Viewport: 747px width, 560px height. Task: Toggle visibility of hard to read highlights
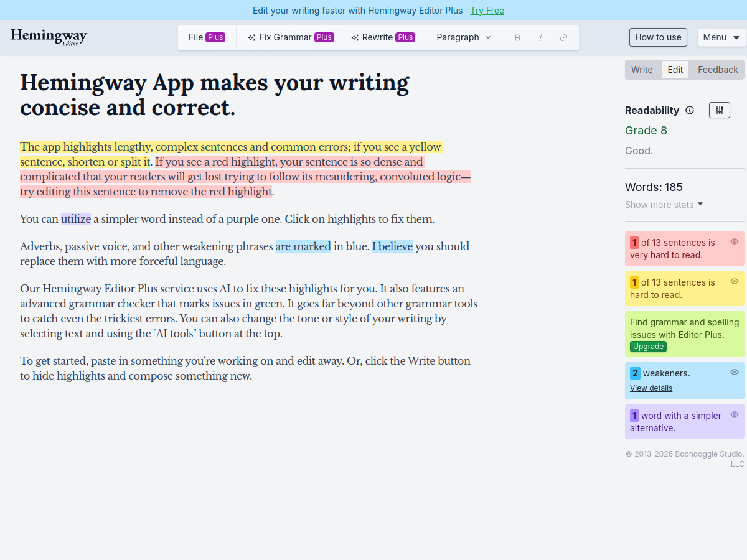735,281
